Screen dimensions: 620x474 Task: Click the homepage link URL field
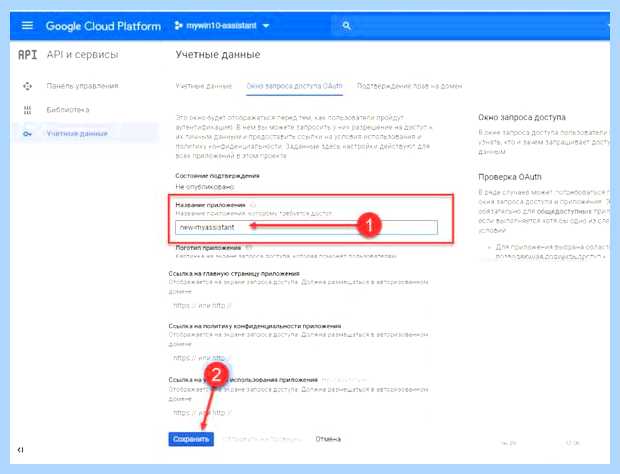301,306
